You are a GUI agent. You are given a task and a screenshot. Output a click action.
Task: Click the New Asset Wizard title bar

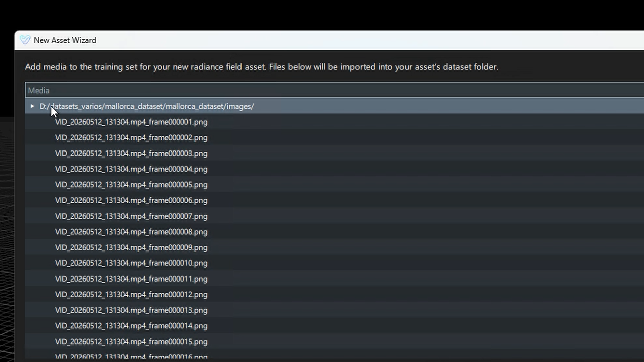click(x=329, y=40)
